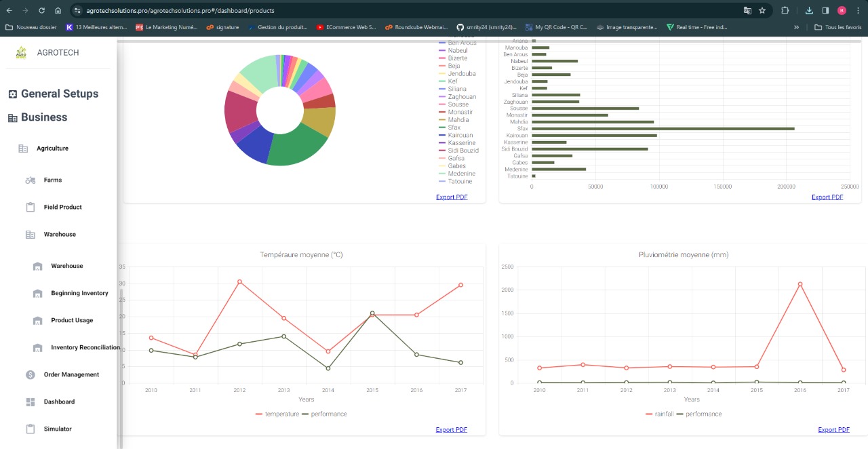Click the Product Usage warehouse icon
The image size is (868, 449).
(38, 321)
